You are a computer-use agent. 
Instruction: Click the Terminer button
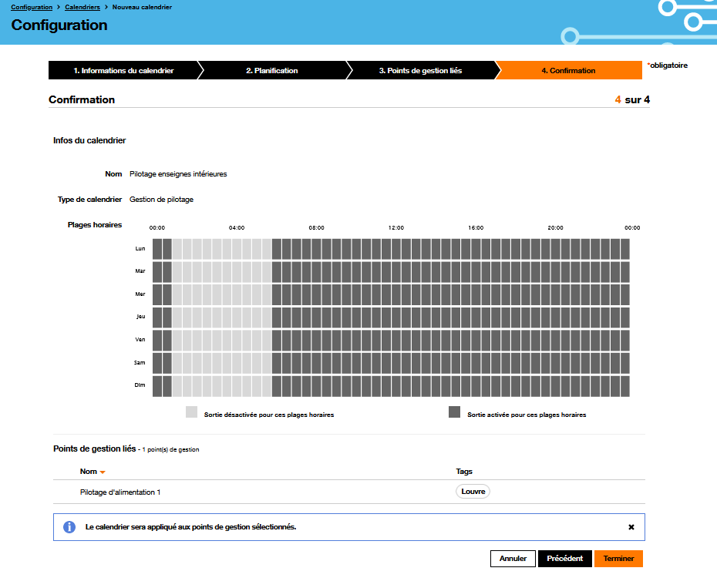pos(618,558)
